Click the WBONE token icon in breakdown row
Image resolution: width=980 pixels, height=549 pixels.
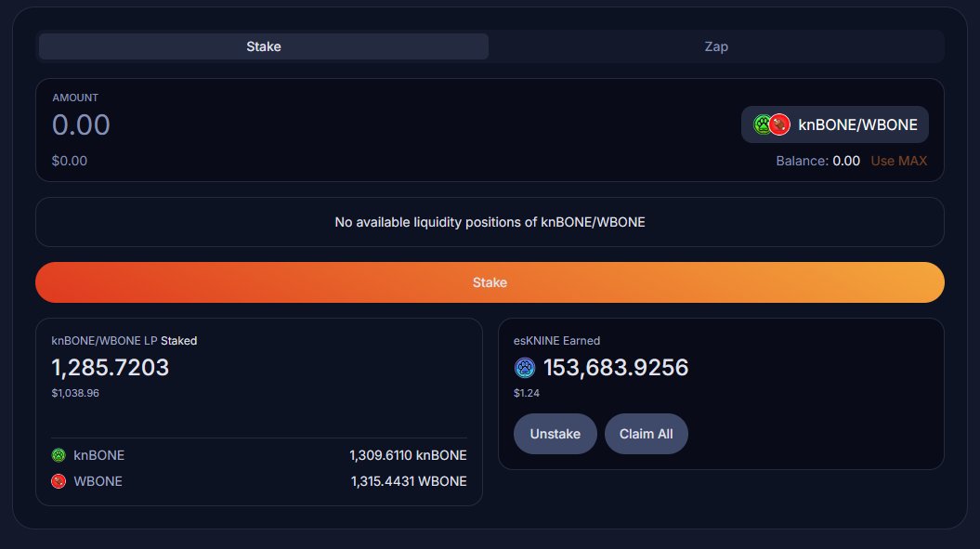(x=59, y=481)
